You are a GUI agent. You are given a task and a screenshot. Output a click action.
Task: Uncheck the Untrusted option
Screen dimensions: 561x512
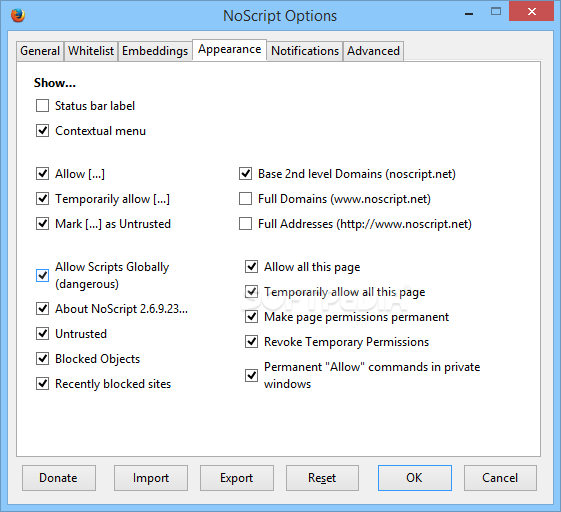(43, 334)
